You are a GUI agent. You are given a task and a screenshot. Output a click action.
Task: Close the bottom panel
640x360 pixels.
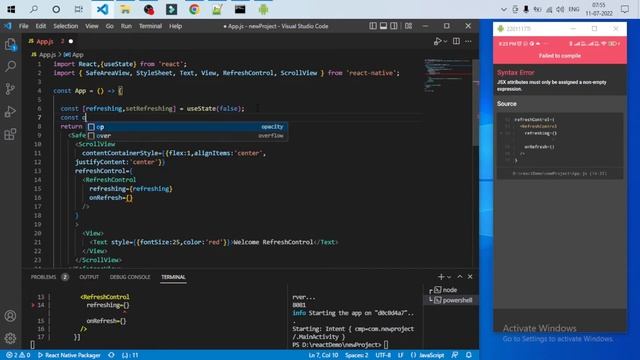470,277
